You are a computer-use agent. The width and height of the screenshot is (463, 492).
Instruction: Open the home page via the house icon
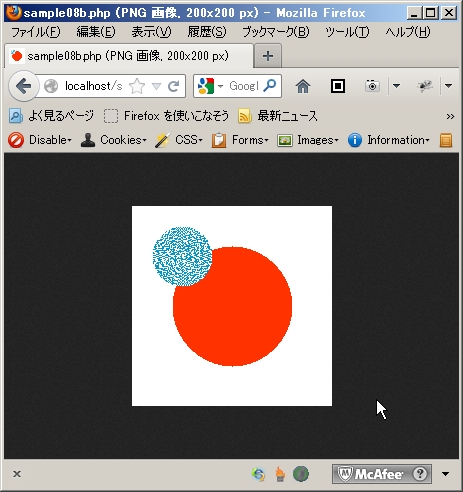pyautogui.click(x=303, y=86)
